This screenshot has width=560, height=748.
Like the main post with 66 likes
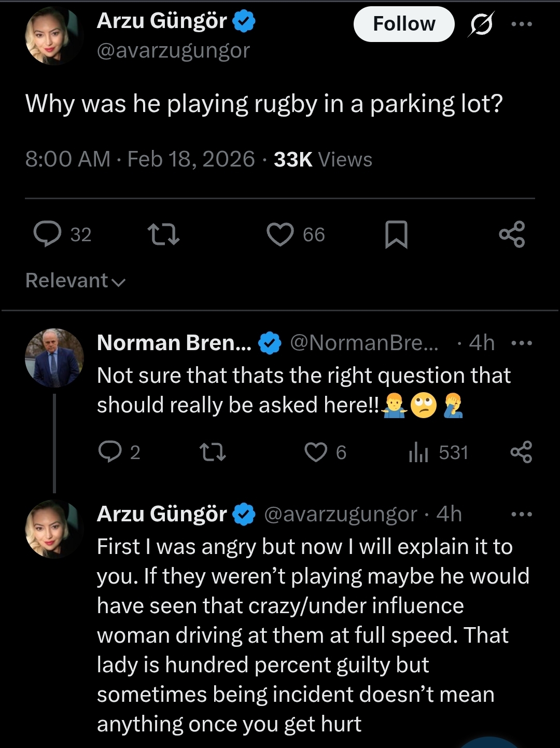pos(281,234)
